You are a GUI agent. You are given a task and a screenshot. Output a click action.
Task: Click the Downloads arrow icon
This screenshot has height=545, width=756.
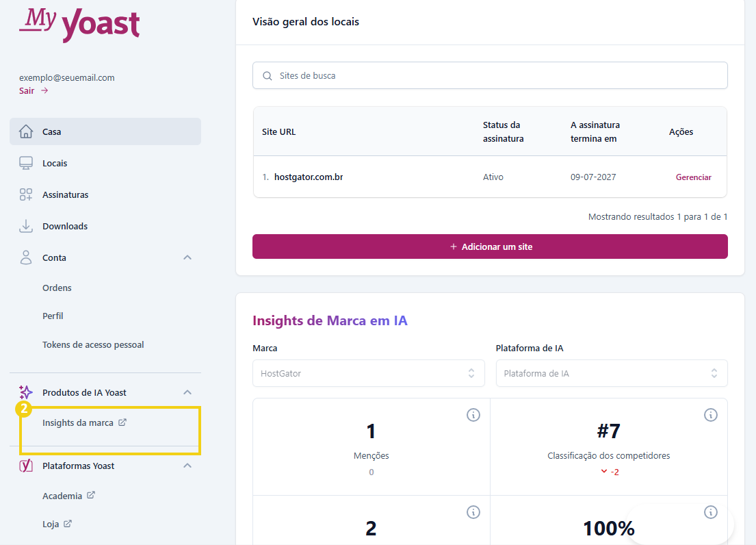click(x=26, y=226)
